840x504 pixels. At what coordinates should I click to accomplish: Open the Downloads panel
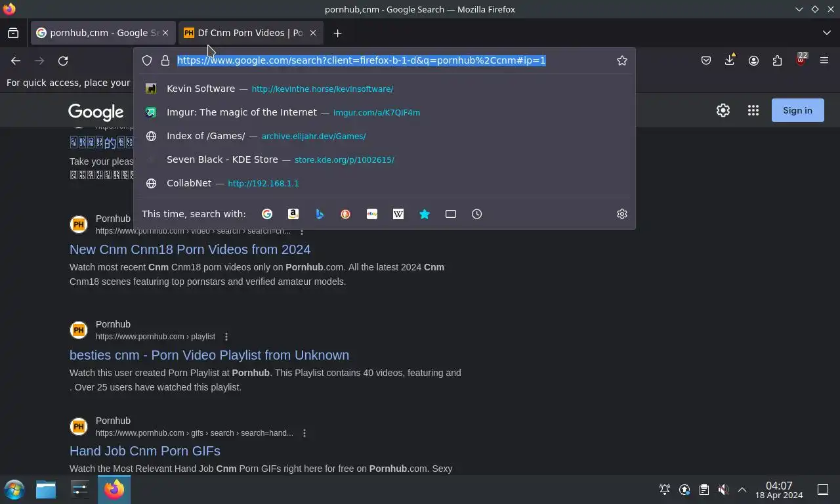730,60
